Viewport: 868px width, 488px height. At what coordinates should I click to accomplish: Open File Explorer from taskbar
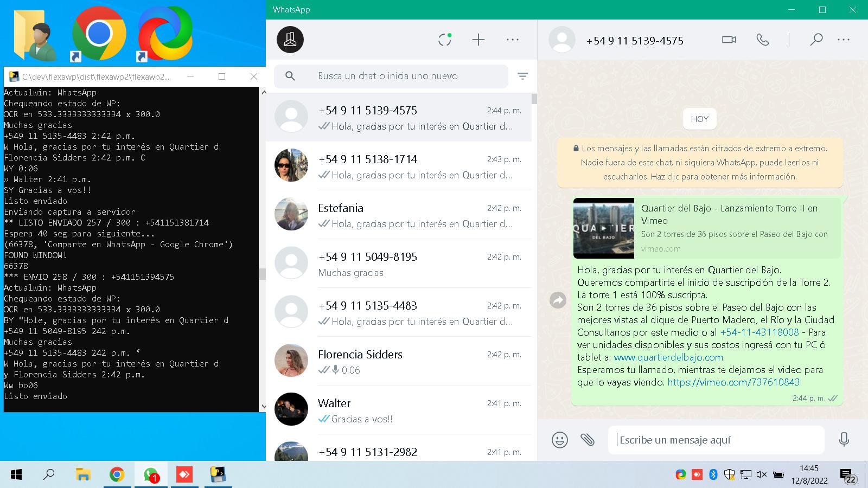pos(83,475)
